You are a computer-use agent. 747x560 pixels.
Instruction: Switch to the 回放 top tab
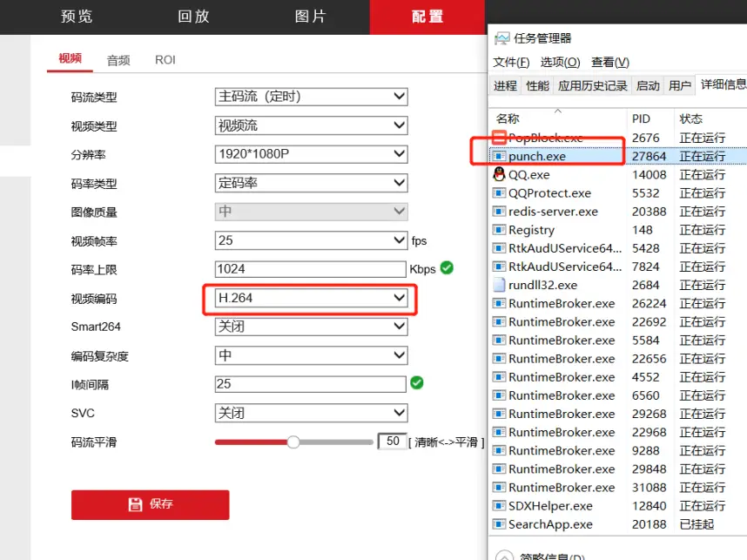[194, 17]
